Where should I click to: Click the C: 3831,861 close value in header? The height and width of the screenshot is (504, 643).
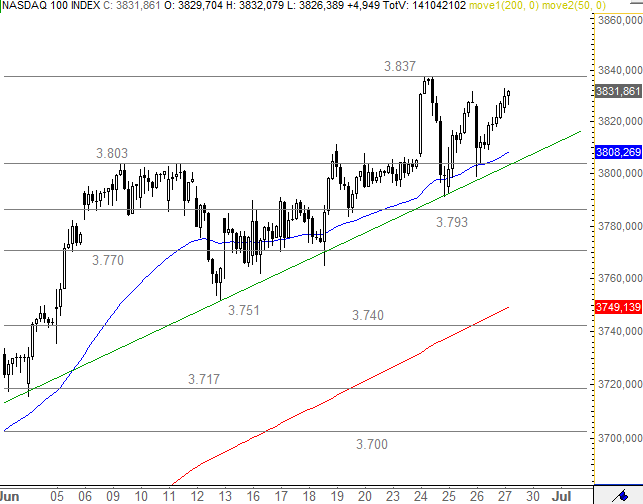(132, 5)
